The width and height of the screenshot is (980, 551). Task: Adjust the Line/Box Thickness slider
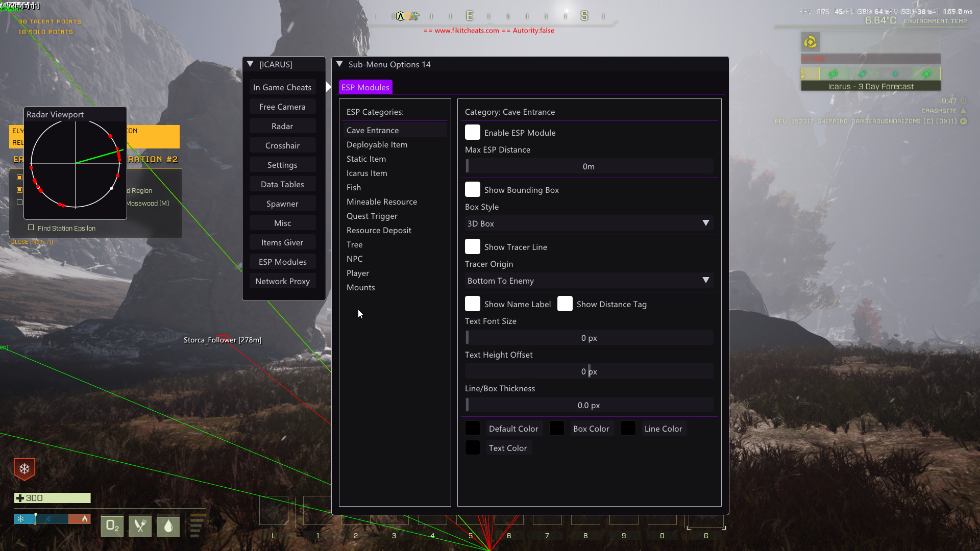point(590,405)
